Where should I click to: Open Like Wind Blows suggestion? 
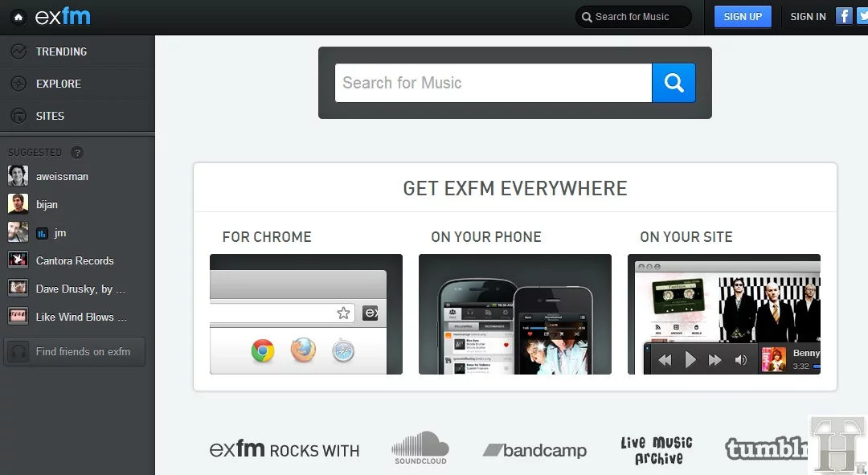(x=81, y=317)
